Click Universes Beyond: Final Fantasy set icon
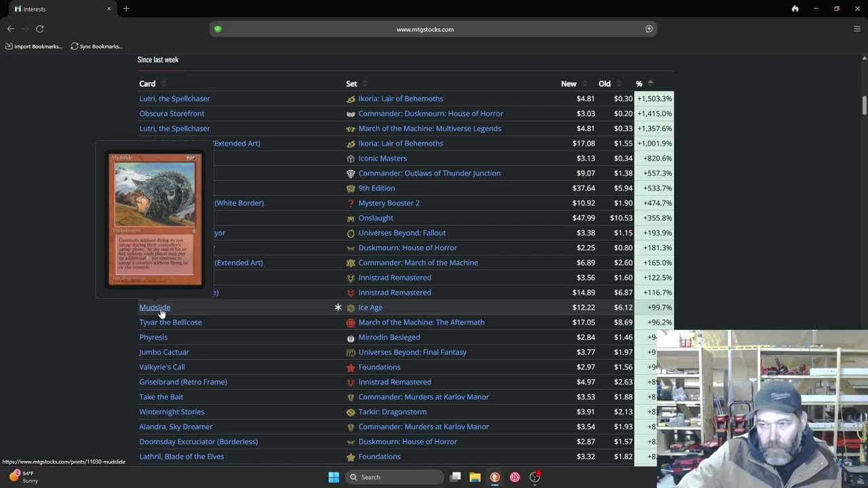The width and height of the screenshot is (868, 488). 351,352
